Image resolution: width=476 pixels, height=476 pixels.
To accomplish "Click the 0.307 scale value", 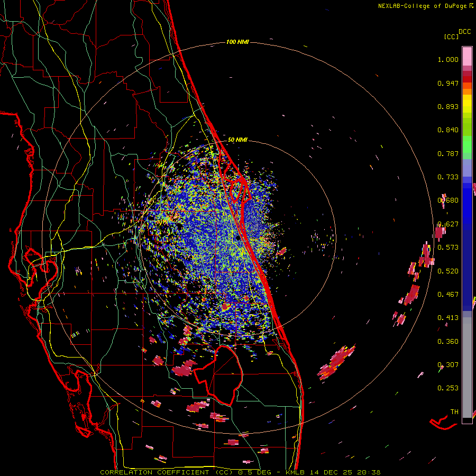I will point(448,365).
